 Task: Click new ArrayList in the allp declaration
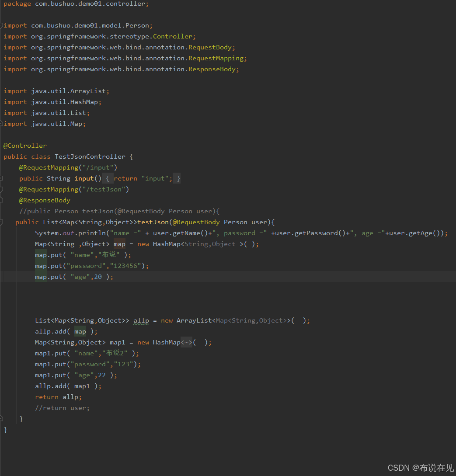click(186, 320)
